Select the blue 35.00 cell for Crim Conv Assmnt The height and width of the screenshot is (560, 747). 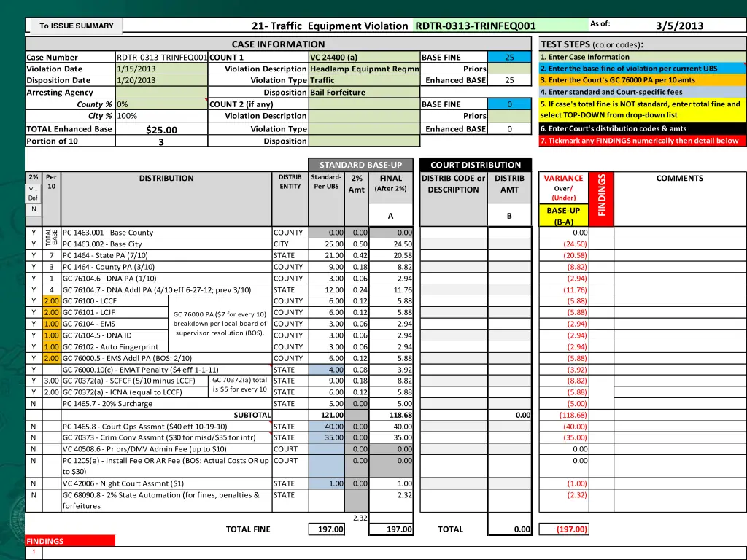point(326,437)
